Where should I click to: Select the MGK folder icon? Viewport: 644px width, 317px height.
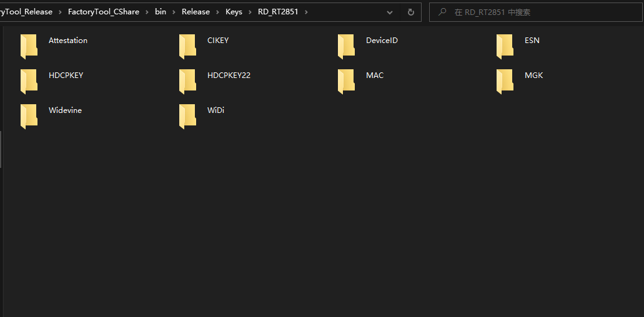click(505, 81)
